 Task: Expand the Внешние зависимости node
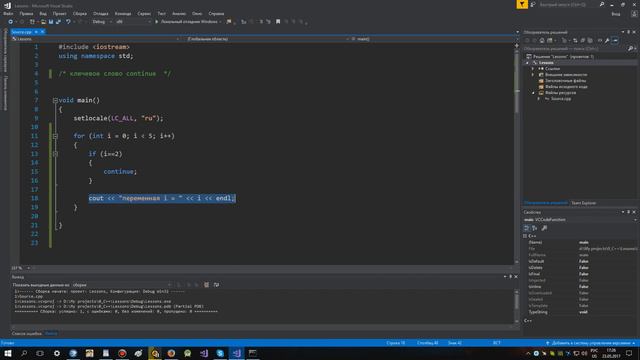pyautogui.click(x=533, y=75)
